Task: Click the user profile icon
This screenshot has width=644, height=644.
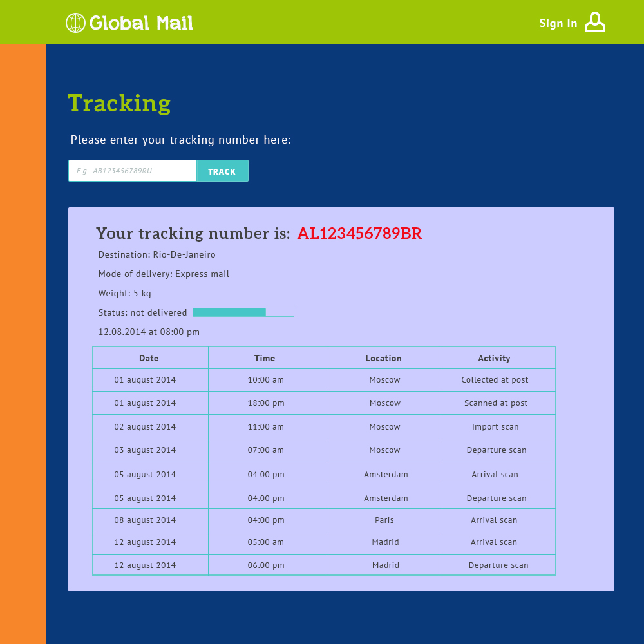Action: [x=594, y=23]
